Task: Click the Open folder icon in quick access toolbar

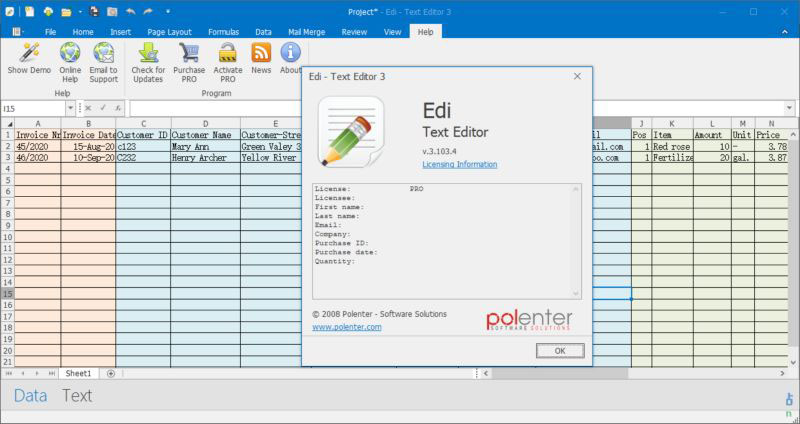Action: coord(66,12)
